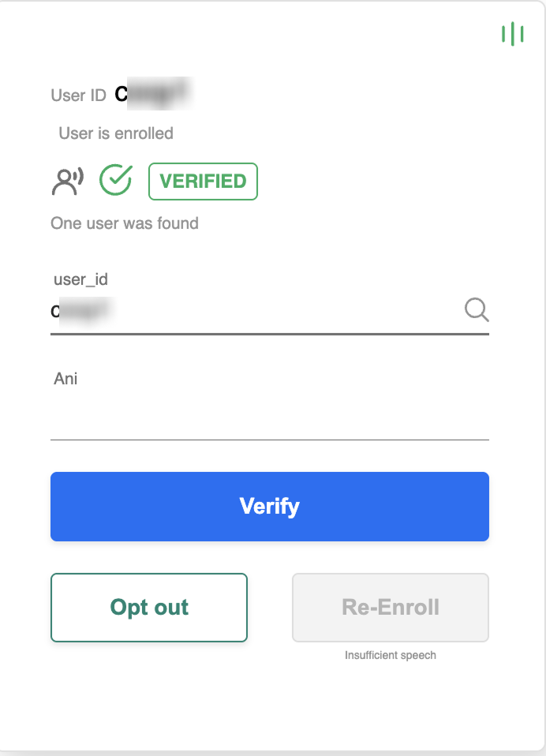The width and height of the screenshot is (546, 756).
Task: Click the underline beneath the Ani field
Action: pos(268,439)
